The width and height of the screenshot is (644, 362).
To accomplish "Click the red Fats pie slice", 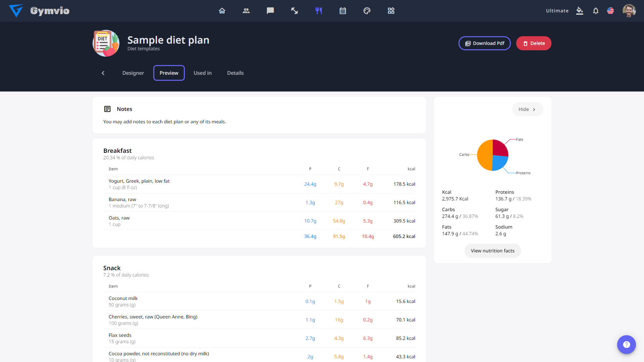I will (x=500, y=148).
